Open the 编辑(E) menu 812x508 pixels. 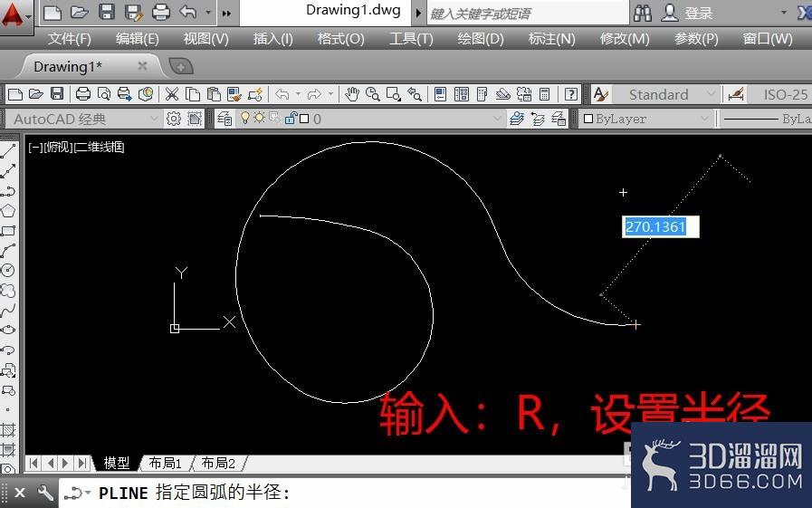pyautogui.click(x=138, y=39)
